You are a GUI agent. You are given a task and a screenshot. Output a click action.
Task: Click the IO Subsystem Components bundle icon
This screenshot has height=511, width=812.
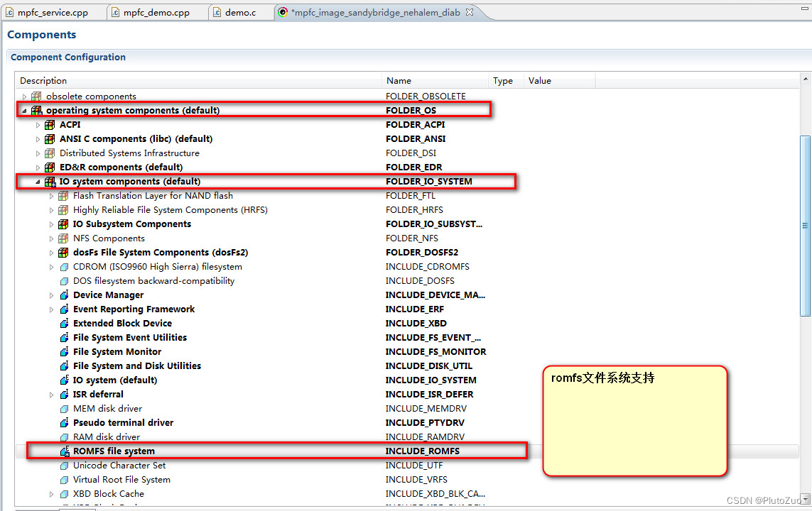point(62,224)
